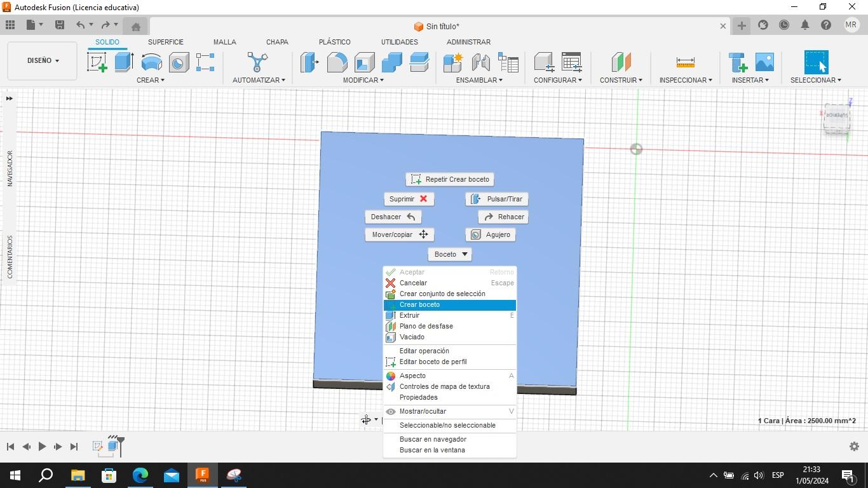Open the DISEÑO workspace dropdown
This screenshot has width=868, height=488.
click(43, 61)
